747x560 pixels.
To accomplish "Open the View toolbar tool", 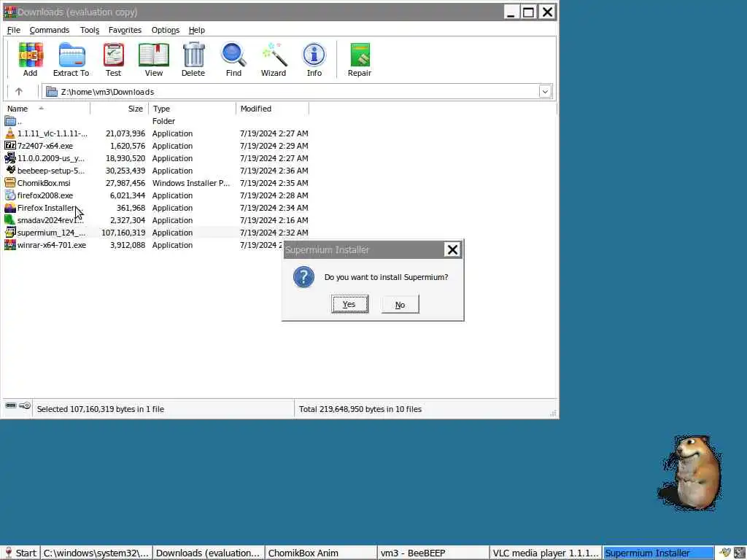I will coord(153,59).
